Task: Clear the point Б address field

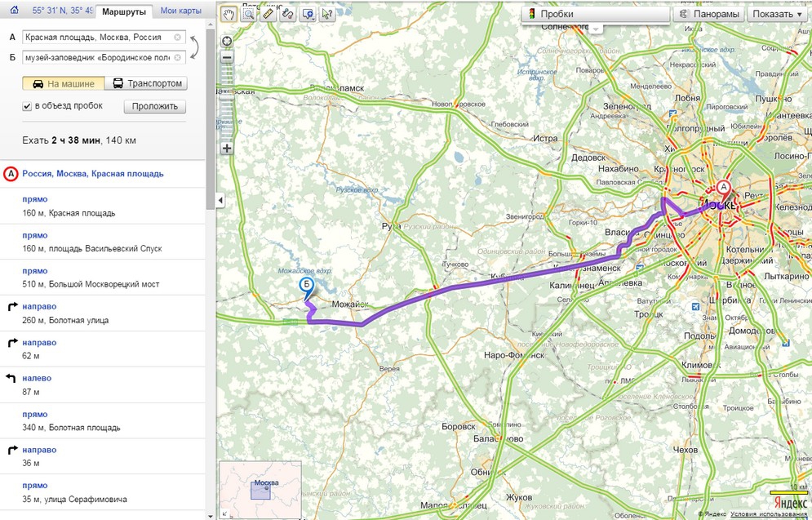Action: (178, 57)
